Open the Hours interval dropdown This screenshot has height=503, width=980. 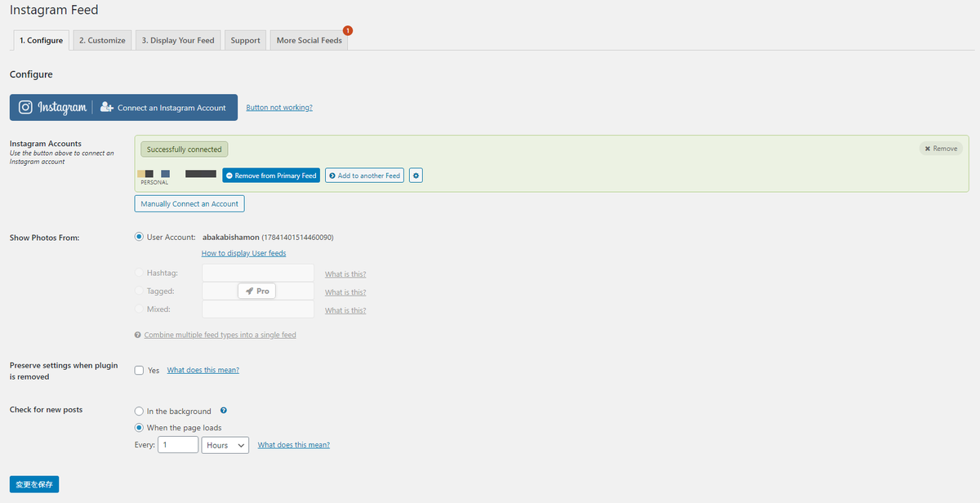point(225,445)
